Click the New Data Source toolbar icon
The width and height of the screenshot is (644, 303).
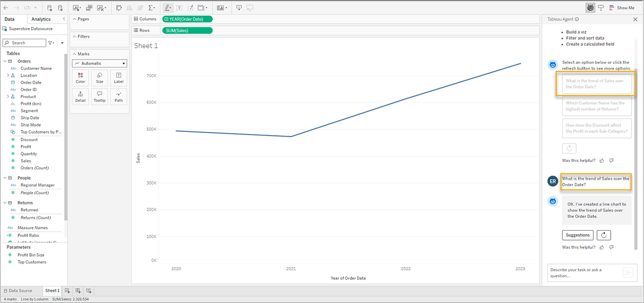(50, 8)
